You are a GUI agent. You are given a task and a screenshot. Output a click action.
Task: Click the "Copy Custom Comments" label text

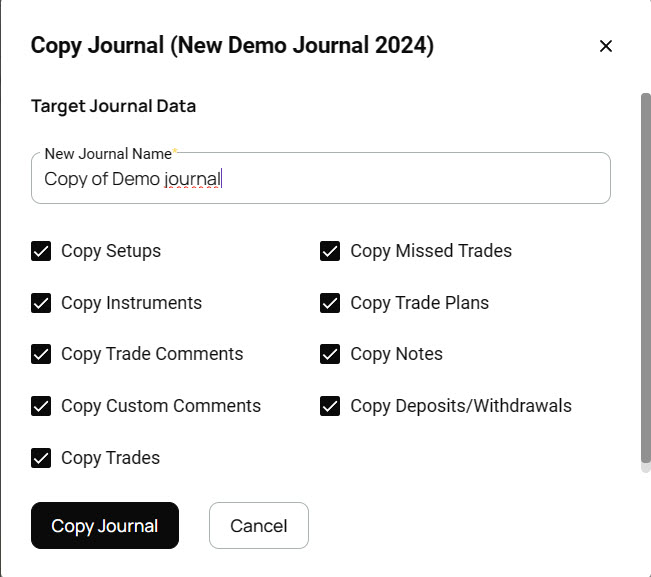pyautogui.click(x=161, y=406)
